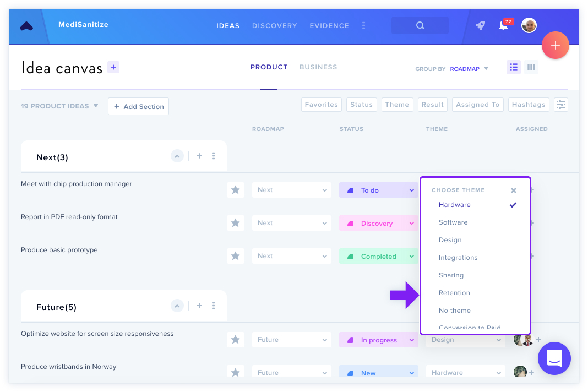
Task: Select the BUSINESS canvas tab
Action: (x=318, y=67)
